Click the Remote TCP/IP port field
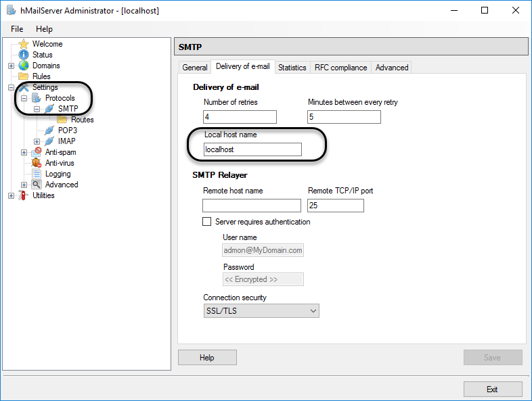The height and width of the screenshot is (401, 532). pos(336,206)
